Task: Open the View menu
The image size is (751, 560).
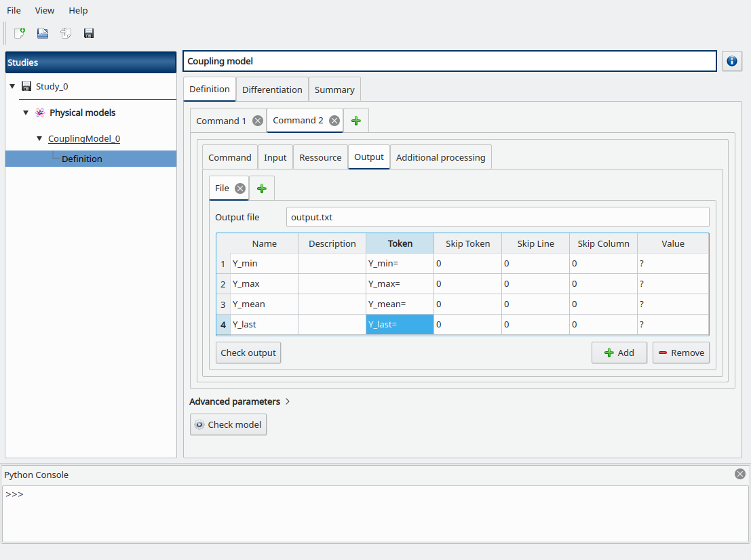Action: point(45,10)
